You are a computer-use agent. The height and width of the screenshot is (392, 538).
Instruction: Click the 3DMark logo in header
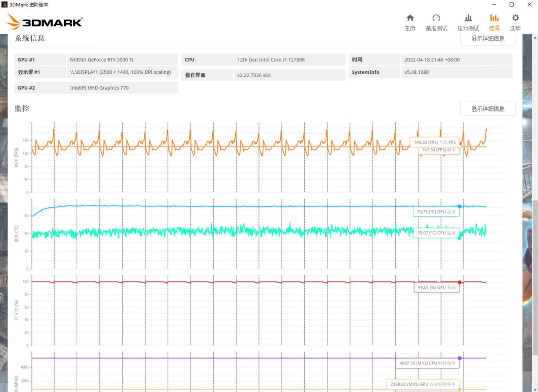(x=44, y=22)
